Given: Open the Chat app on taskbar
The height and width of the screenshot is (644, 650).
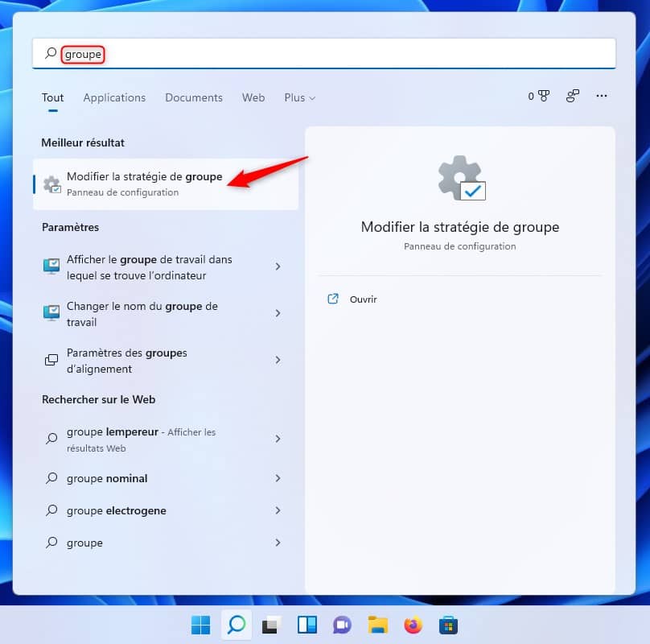Looking at the screenshot, I should coord(342,625).
